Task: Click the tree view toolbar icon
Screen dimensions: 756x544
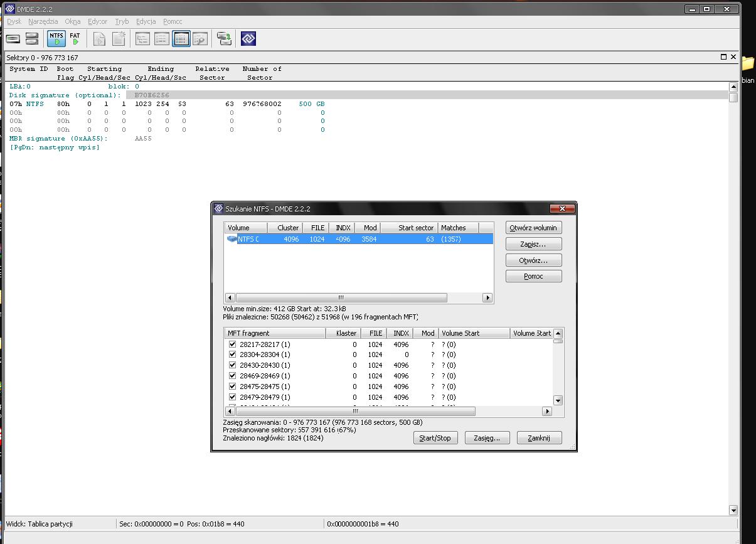Action: [x=143, y=39]
